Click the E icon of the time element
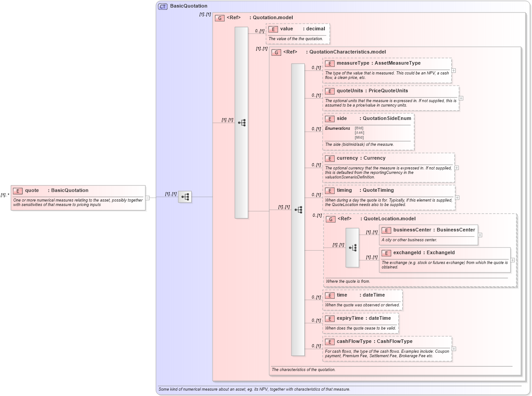 pos(329,296)
